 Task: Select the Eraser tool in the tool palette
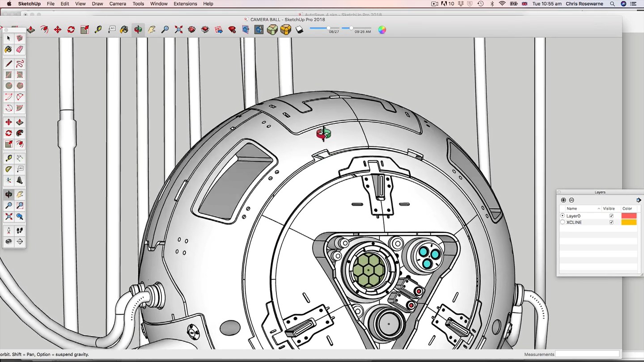(20, 50)
